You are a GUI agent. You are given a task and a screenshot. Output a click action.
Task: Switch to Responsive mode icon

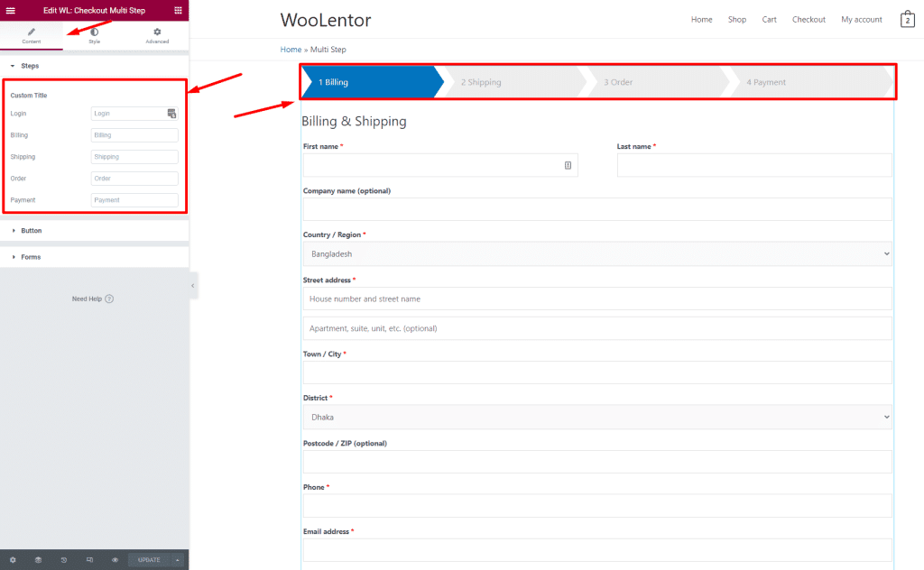pyautogui.click(x=89, y=560)
